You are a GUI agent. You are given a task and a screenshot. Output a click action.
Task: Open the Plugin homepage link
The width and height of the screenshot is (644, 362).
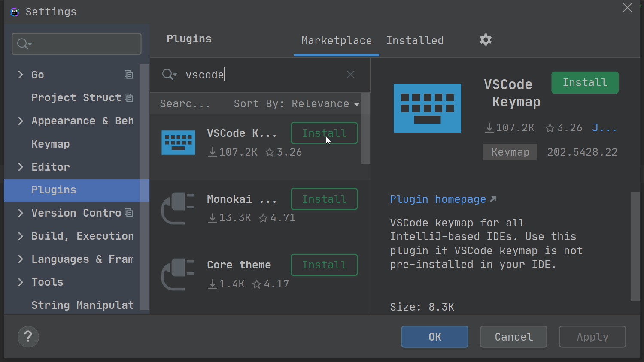(x=438, y=199)
